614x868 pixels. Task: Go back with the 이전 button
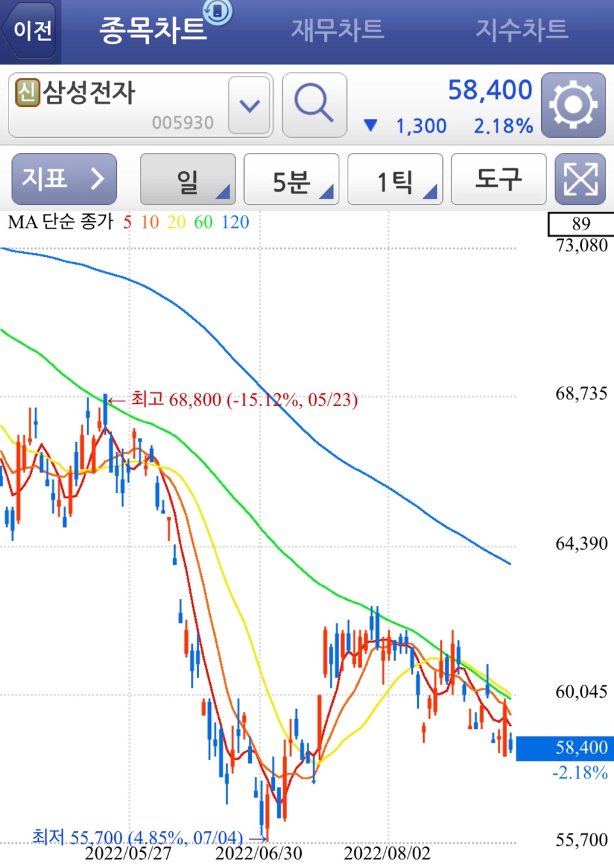(30, 30)
